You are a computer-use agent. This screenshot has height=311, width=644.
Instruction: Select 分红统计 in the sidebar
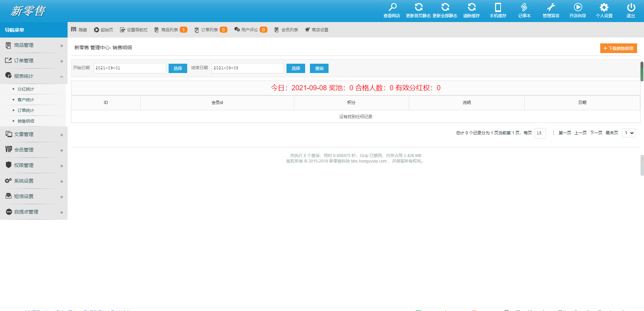coord(26,89)
